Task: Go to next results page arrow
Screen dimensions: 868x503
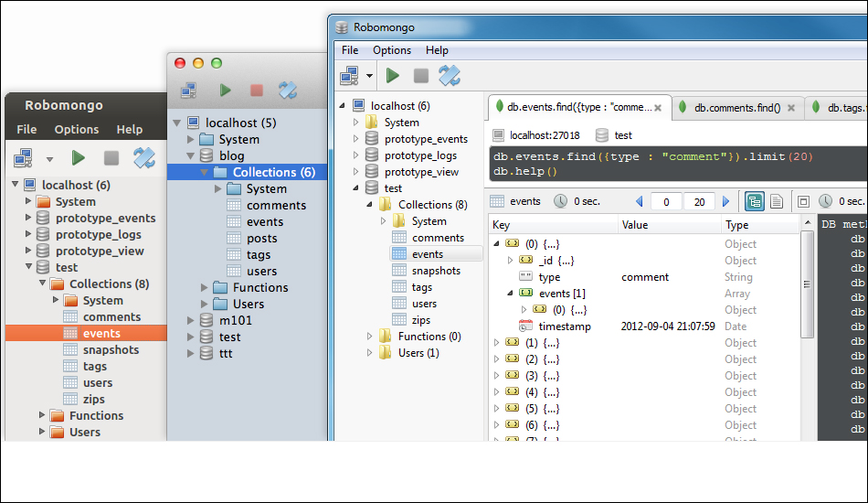Action: 725,201
